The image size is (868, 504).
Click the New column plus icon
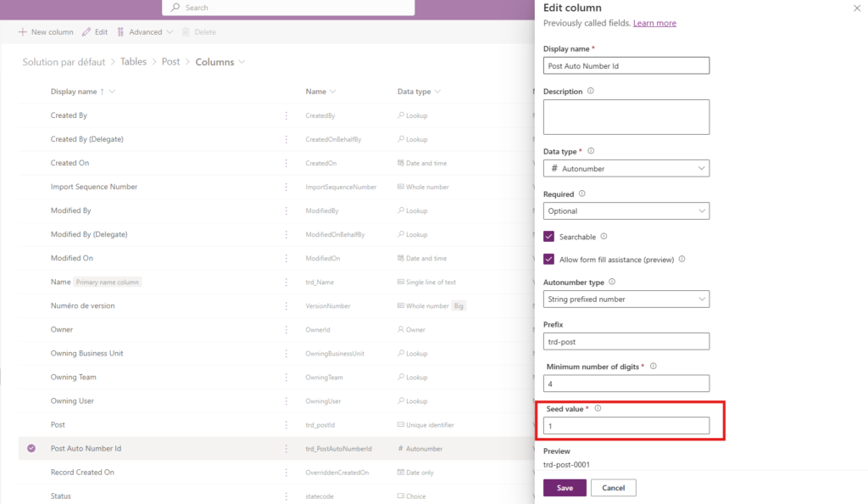(23, 32)
